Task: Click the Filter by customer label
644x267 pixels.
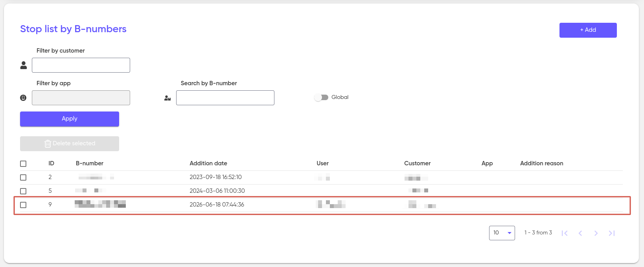Action: [61, 51]
